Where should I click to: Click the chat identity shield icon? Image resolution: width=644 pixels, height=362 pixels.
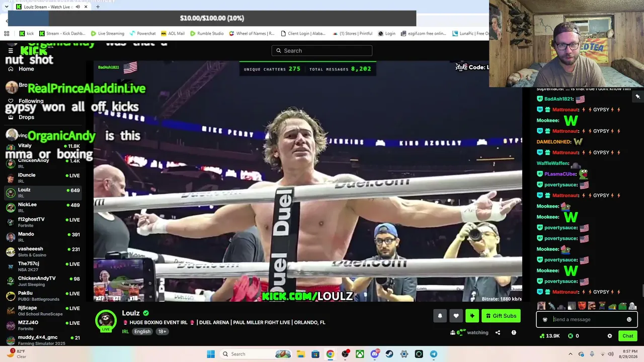click(545, 319)
